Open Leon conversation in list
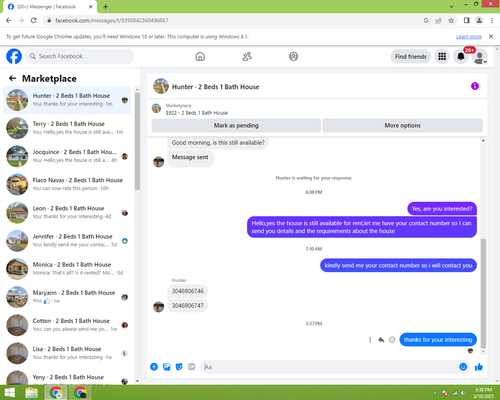The width and height of the screenshot is (500, 400). pos(67,212)
